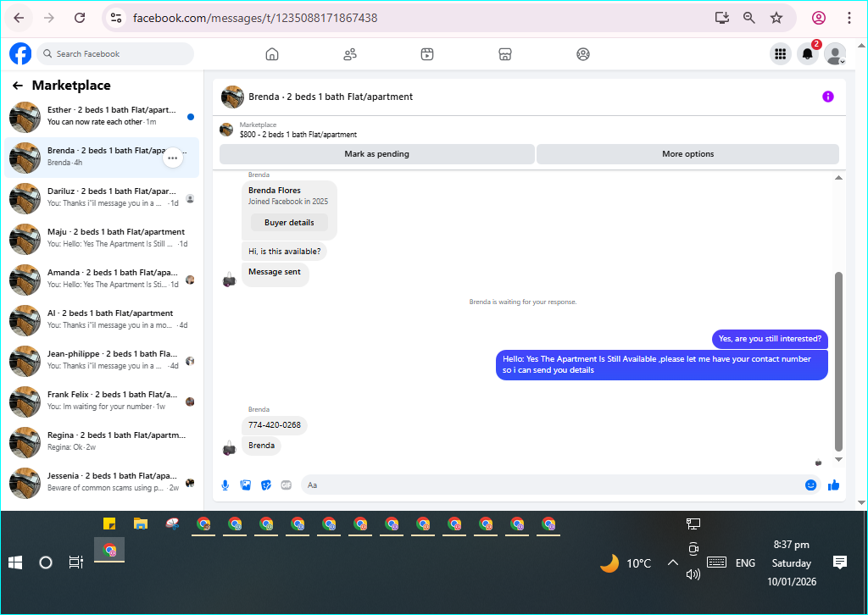The width and height of the screenshot is (868, 615).
Task: Go back with browser back arrow
Action: tap(19, 18)
